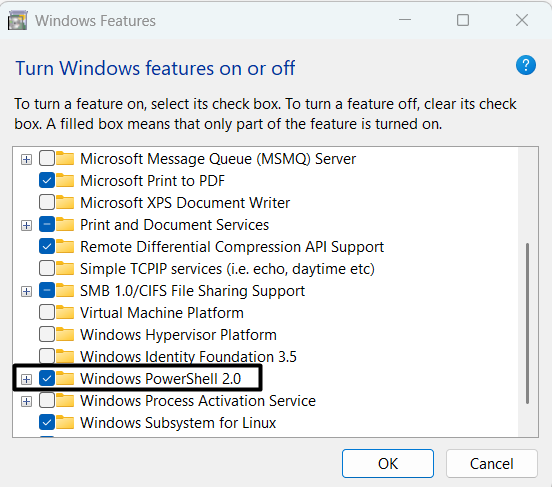Click the OK button
The width and height of the screenshot is (552, 487).
point(388,463)
